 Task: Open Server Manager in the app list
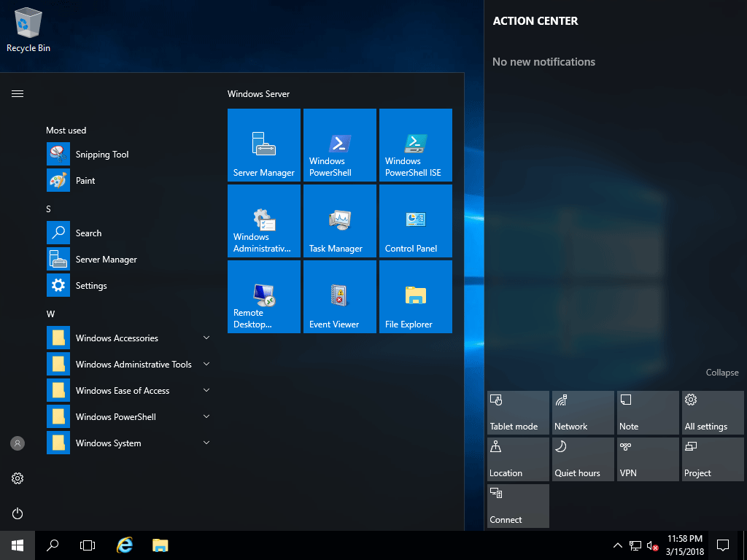click(x=128, y=259)
